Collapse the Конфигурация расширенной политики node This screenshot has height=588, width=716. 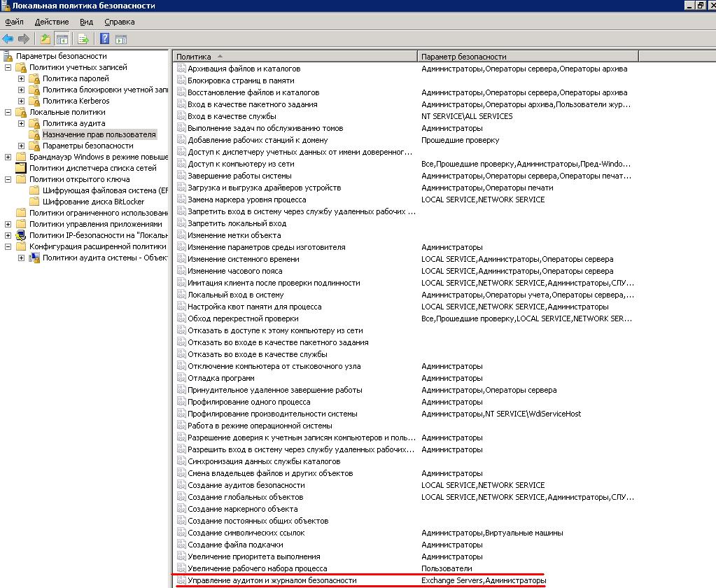click(x=8, y=246)
